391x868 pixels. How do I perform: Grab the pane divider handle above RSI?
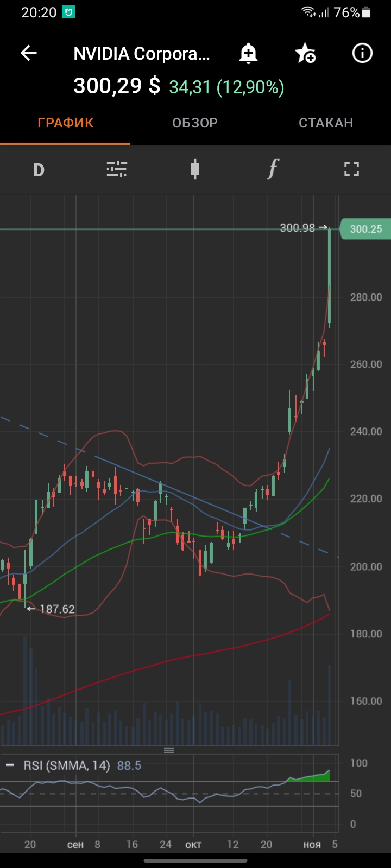pyautogui.click(x=169, y=750)
